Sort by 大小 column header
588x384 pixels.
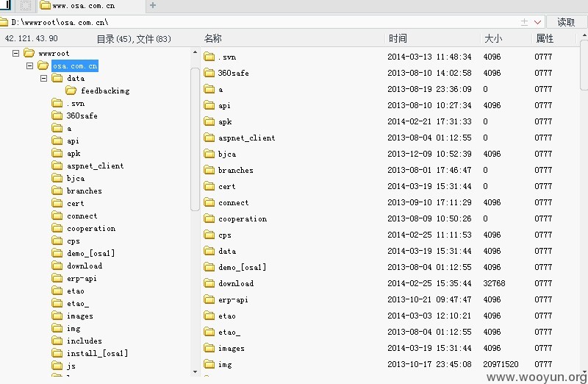pos(493,38)
